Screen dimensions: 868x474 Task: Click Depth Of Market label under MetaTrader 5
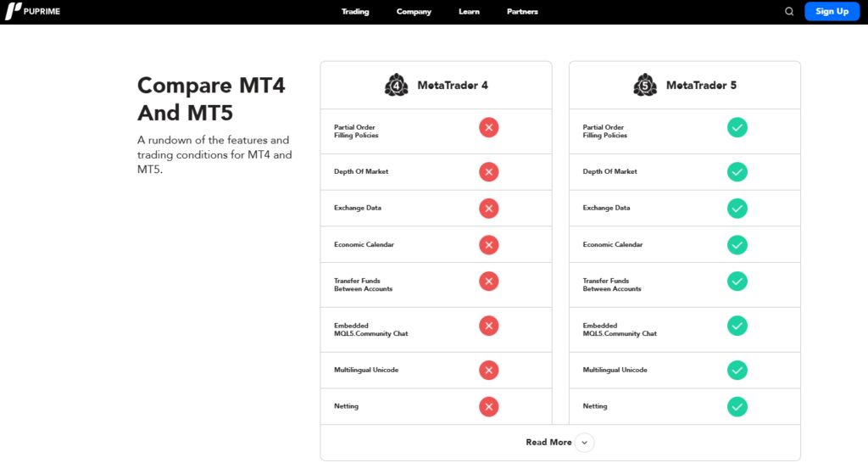609,171
